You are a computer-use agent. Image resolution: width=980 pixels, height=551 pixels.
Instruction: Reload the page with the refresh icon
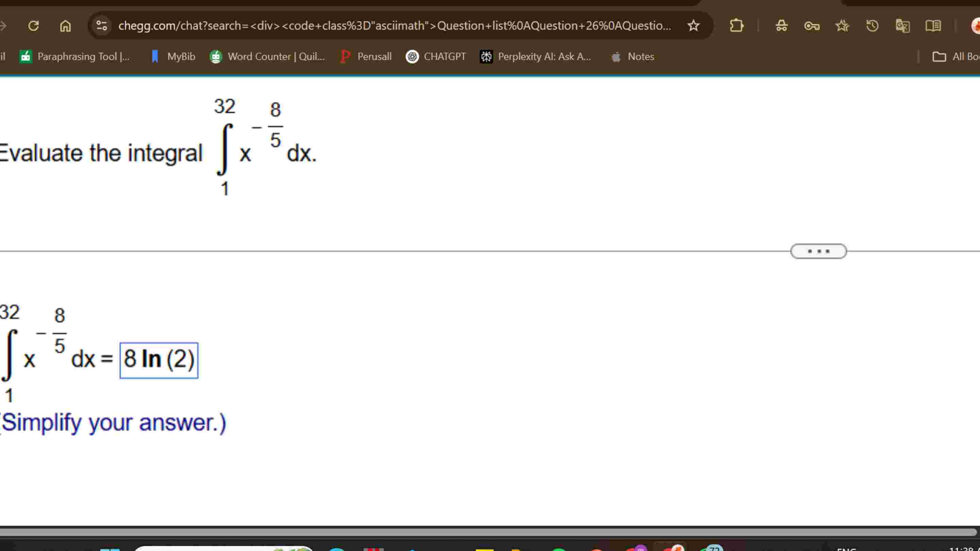pos(33,26)
